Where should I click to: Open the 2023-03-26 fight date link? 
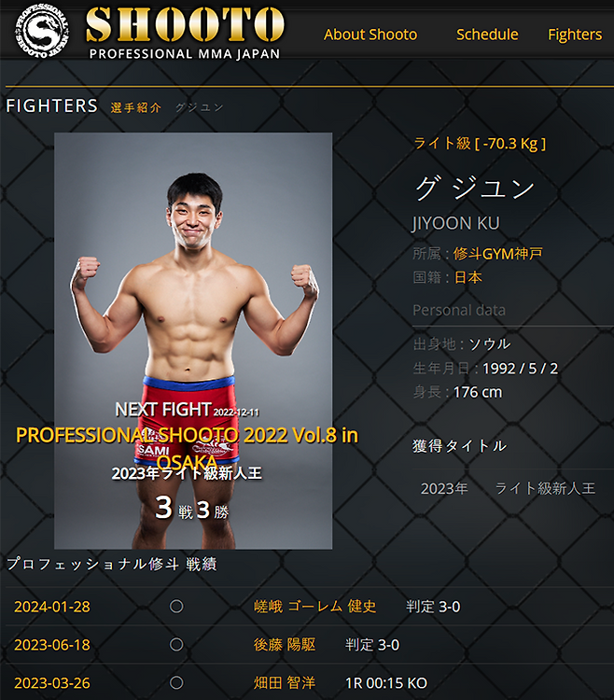(52, 683)
